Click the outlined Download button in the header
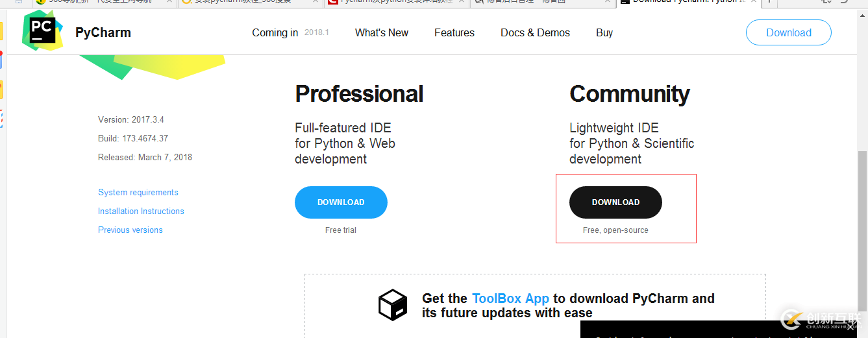The image size is (868, 338). pyautogui.click(x=789, y=32)
